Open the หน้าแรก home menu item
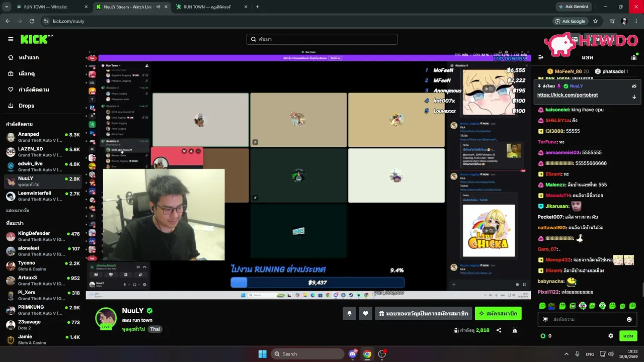Viewport: 644px width, 362px height. point(29,57)
